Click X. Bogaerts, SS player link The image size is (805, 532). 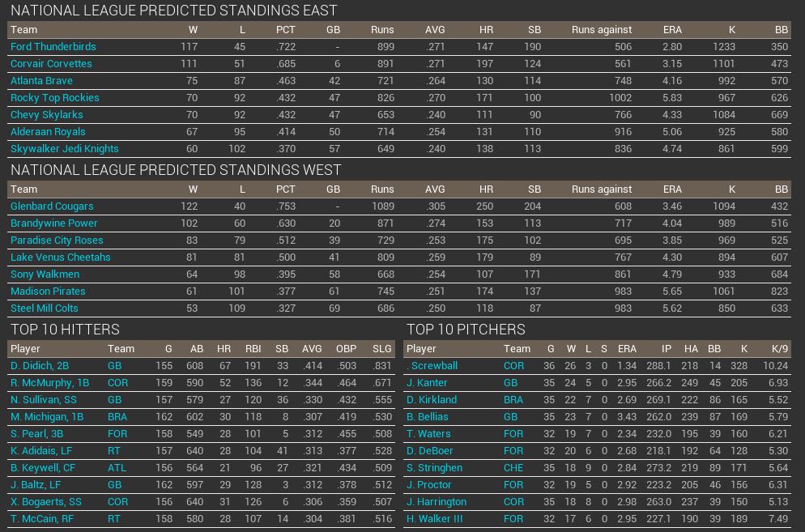coord(46,502)
